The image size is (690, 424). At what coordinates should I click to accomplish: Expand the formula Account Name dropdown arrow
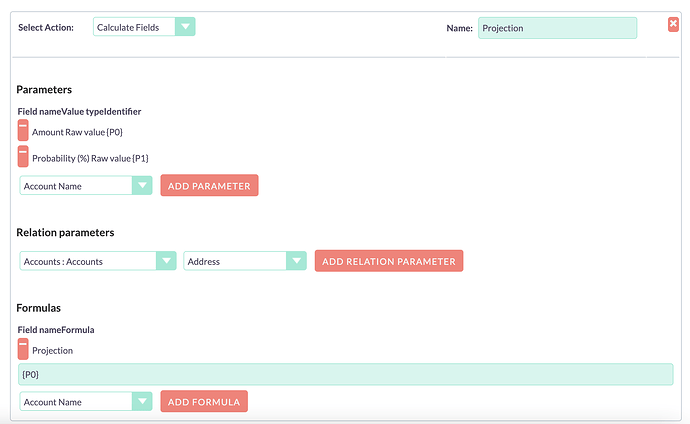pyautogui.click(x=142, y=402)
